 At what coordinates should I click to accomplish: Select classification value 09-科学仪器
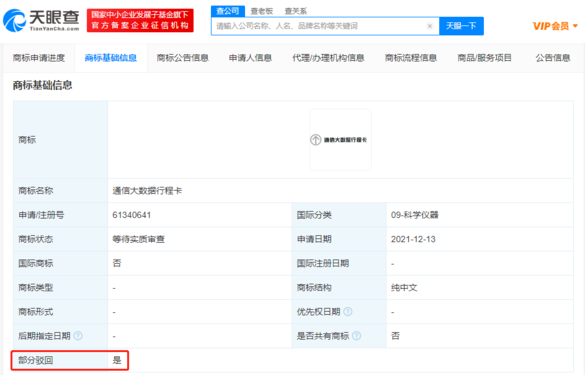(x=414, y=215)
